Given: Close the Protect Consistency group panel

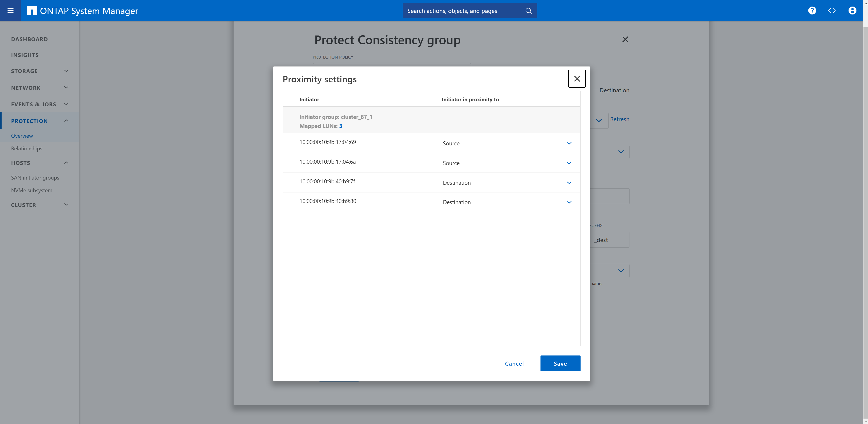Looking at the screenshot, I should 625,39.
